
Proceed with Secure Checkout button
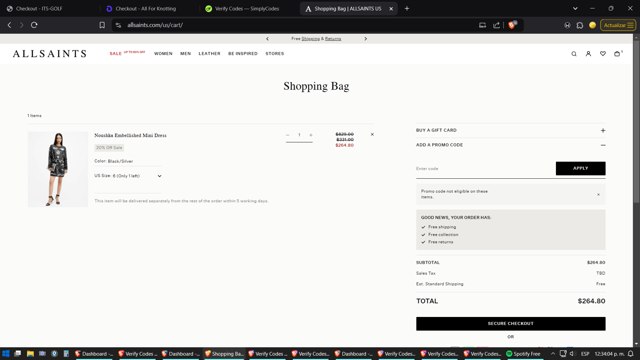coord(511,323)
